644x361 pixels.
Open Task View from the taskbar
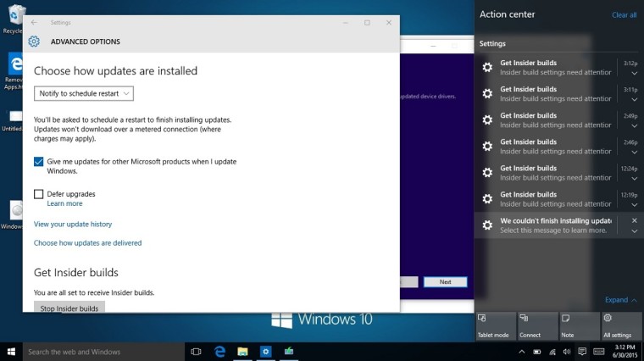[197, 352]
